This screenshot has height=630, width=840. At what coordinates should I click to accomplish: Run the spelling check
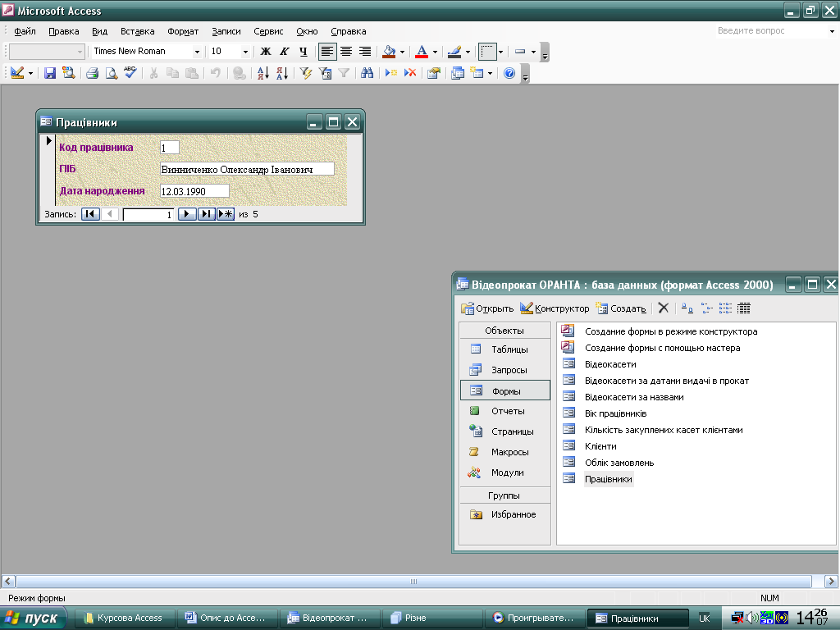click(130, 73)
